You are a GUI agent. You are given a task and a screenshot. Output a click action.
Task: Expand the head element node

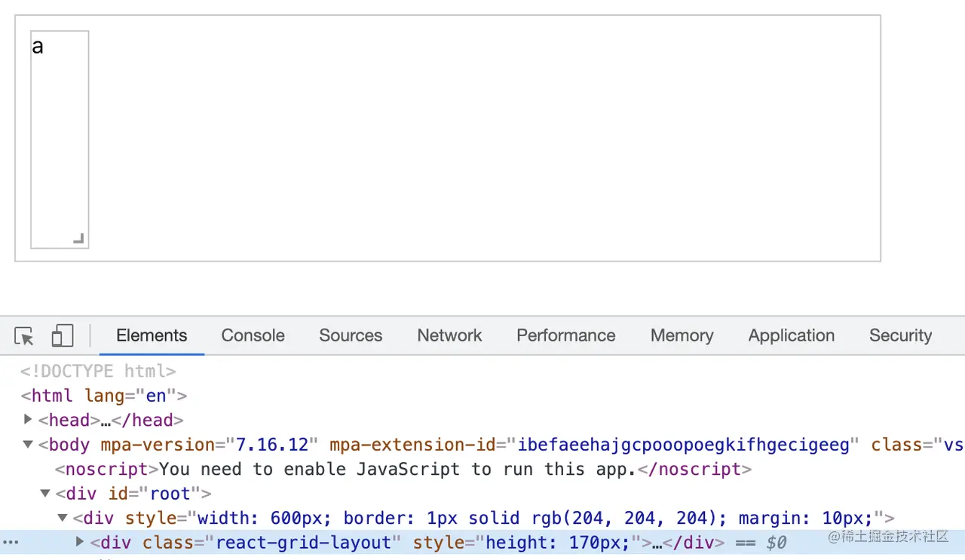(x=28, y=420)
